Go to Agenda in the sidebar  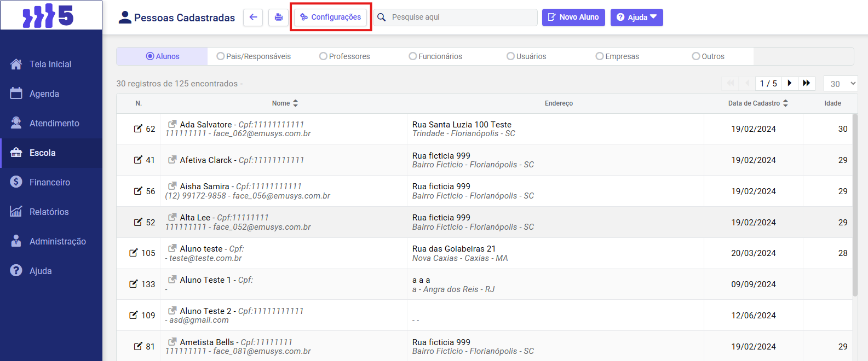click(x=44, y=94)
